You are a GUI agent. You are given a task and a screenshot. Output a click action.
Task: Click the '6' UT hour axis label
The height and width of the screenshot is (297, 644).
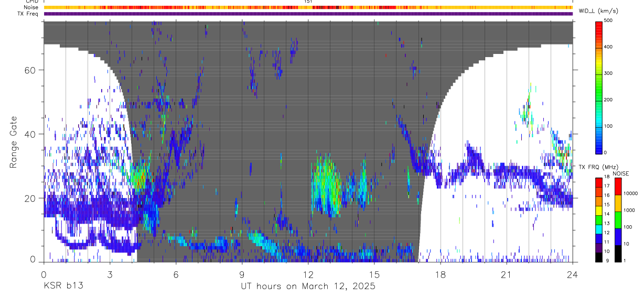[x=176, y=274]
